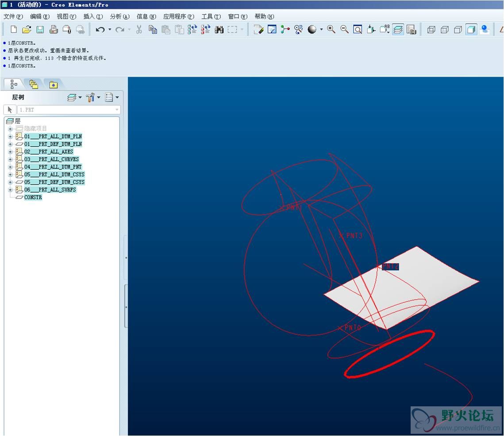Create a new file with the blank page icon
Image resolution: width=504 pixels, height=436 pixels.
click(14, 30)
